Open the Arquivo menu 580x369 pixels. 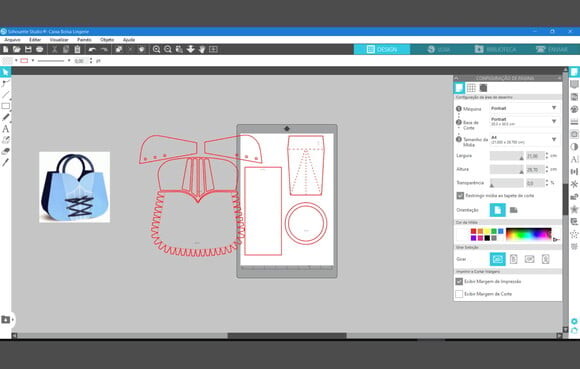pyautogui.click(x=12, y=40)
